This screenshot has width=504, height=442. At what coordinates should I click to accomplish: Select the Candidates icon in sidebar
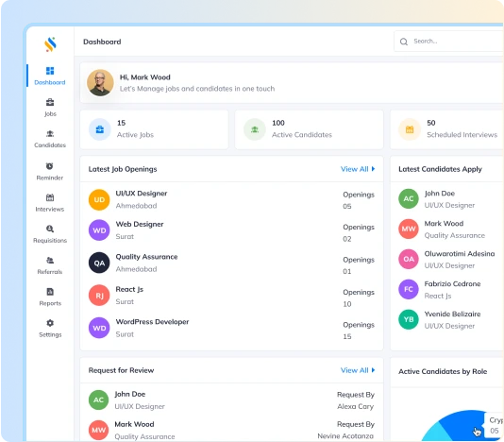point(50,133)
